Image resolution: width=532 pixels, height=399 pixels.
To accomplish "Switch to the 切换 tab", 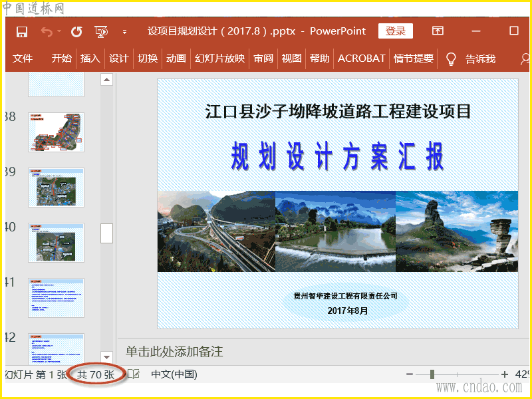I will tap(148, 59).
